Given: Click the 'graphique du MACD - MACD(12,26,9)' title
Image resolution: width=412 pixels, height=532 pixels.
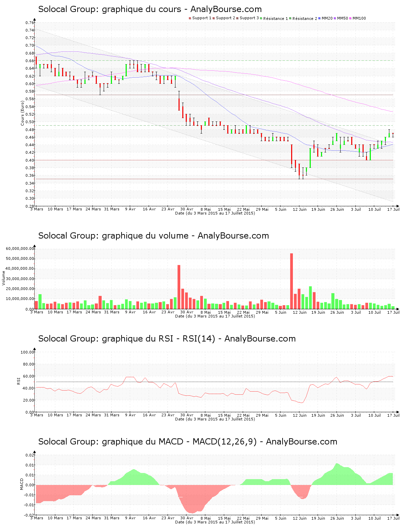Looking at the screenshot, I should pos(188,442).
